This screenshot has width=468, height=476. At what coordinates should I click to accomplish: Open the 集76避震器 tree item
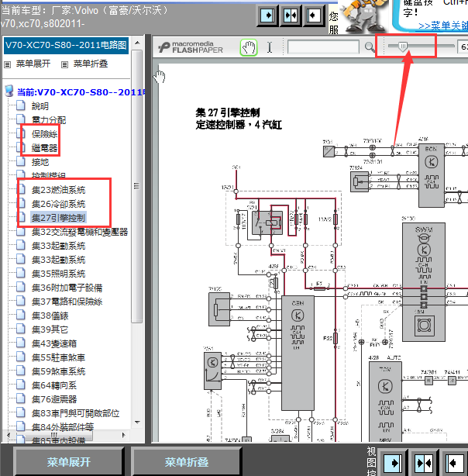click(x=54, y=399)
